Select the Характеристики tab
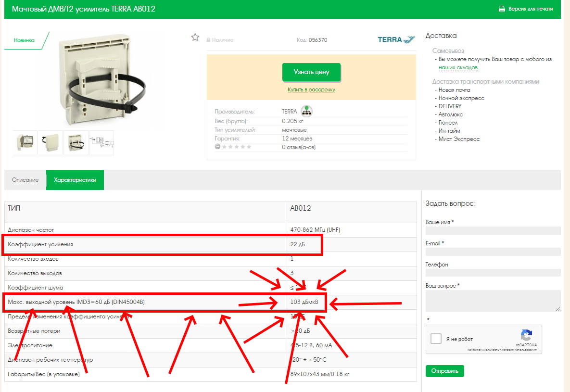Image resolution: width=570 pixels, height=392 pixels. point(75,179)
